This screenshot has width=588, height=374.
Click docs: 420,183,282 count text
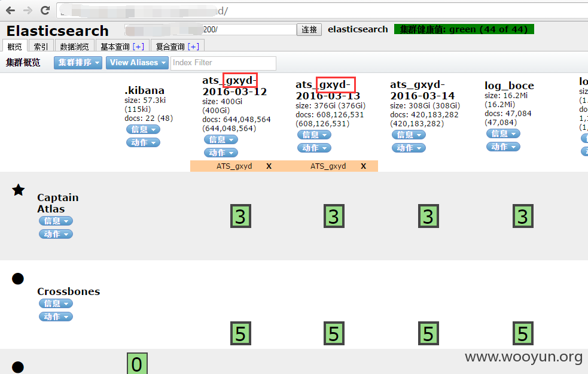tap(424, 115)
